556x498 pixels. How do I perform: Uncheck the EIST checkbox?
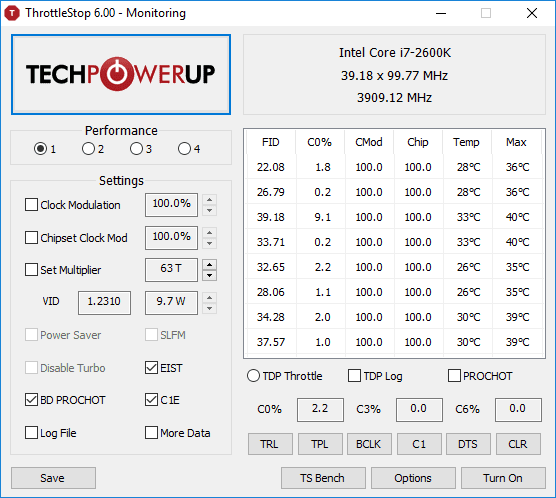[151, 368]
